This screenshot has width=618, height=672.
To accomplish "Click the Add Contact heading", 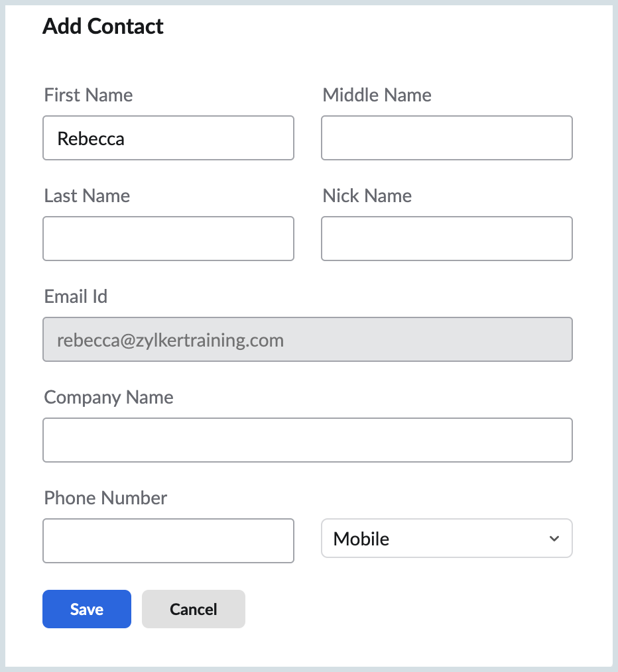I will tap(103, 27).
